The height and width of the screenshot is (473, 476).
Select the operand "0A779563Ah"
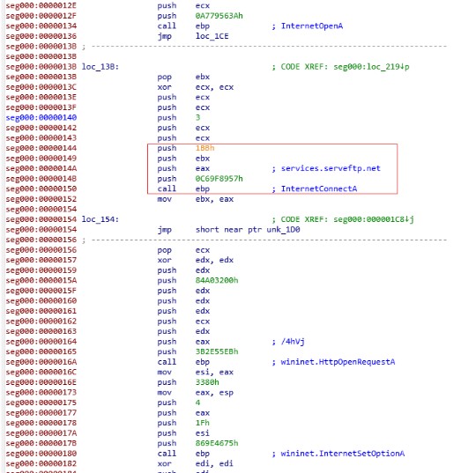click(x=219, y=16)
